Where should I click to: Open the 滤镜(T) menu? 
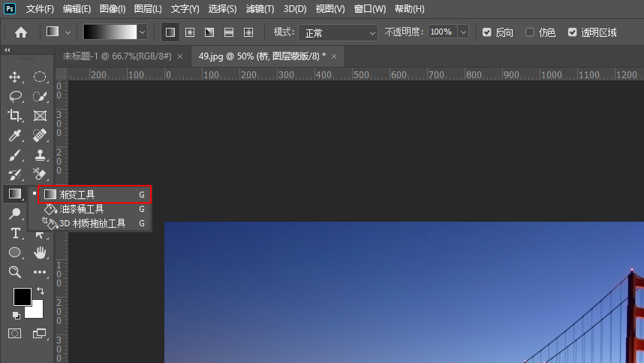[260, 8]
